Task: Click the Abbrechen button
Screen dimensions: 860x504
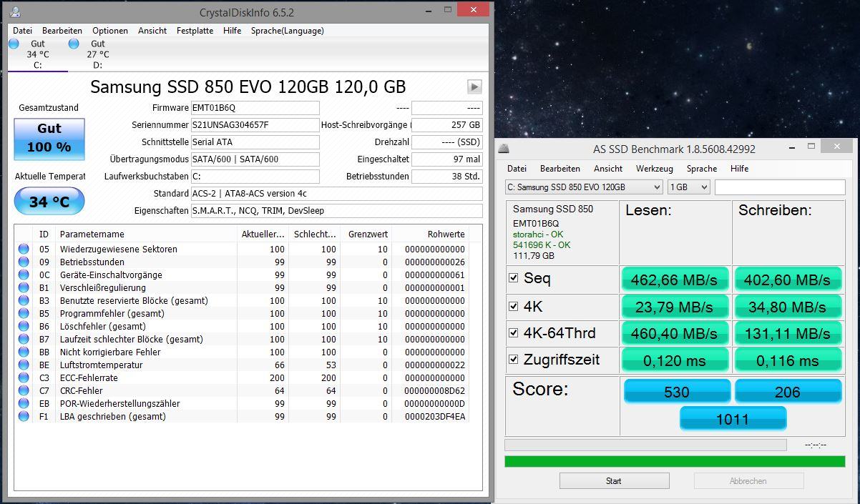Action: tap(748, 481)
